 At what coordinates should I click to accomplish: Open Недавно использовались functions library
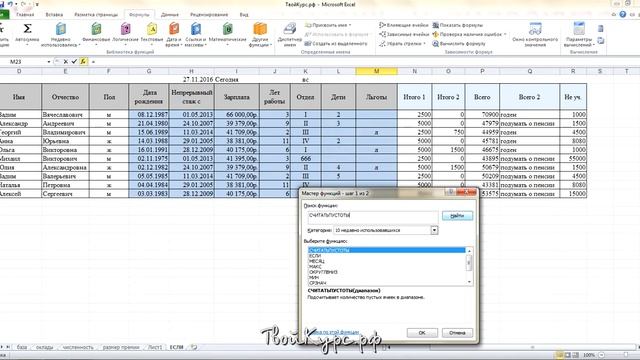(x=60, y=34)
